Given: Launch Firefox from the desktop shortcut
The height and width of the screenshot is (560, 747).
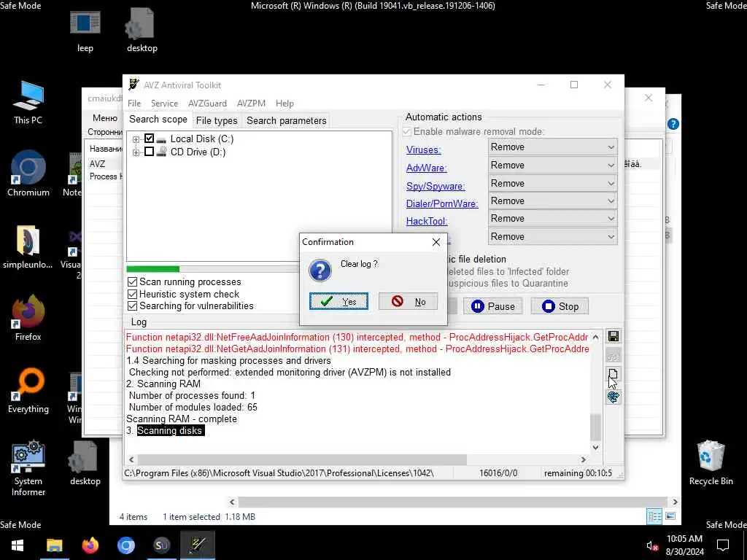Looking at the screenshot, I should pyautogui.click(x=28, y=318).
